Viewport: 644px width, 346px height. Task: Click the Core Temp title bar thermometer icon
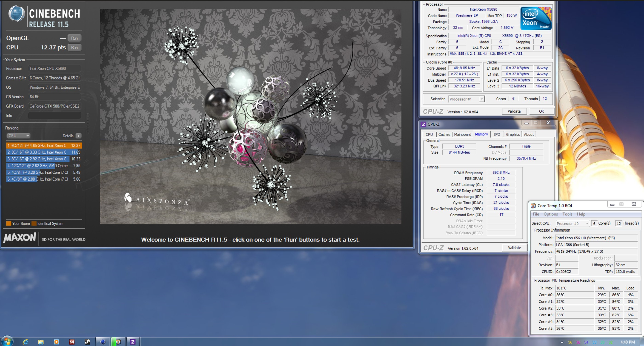(x=533, y=206)
